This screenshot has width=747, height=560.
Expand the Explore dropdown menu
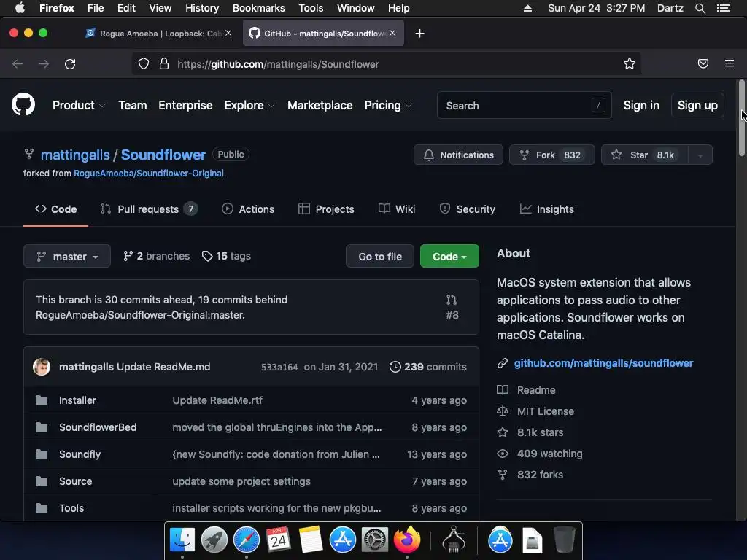tap(249, 105)
